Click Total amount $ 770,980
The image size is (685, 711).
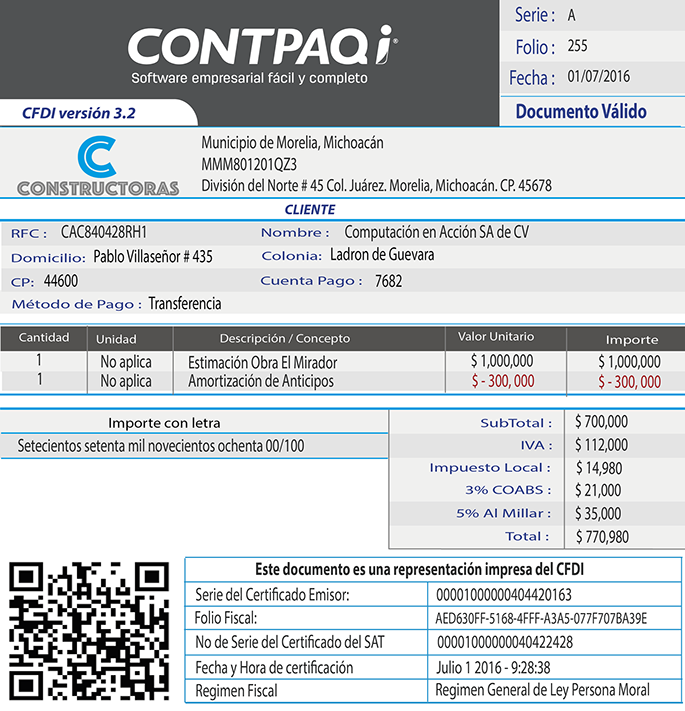(602, 537)
